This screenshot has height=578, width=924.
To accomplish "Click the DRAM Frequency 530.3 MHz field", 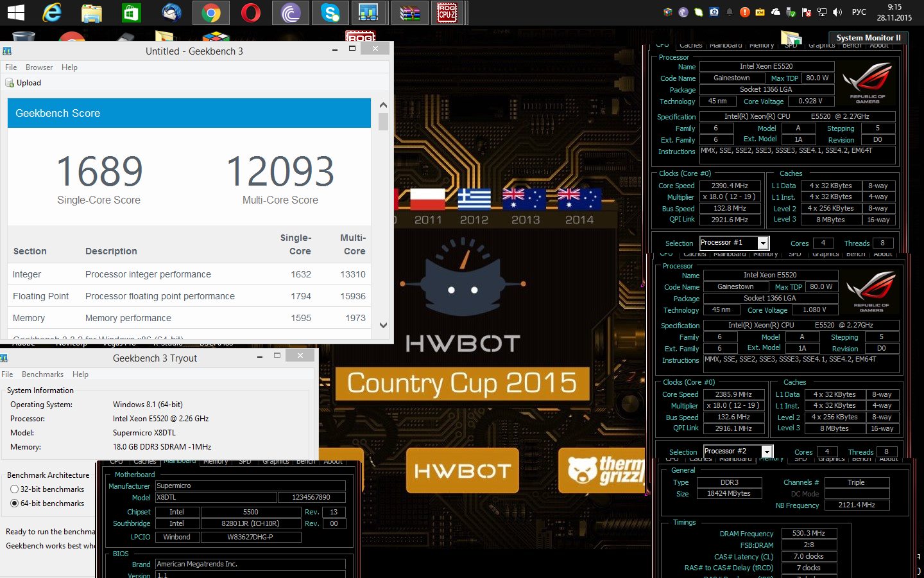I will [809, 533].
